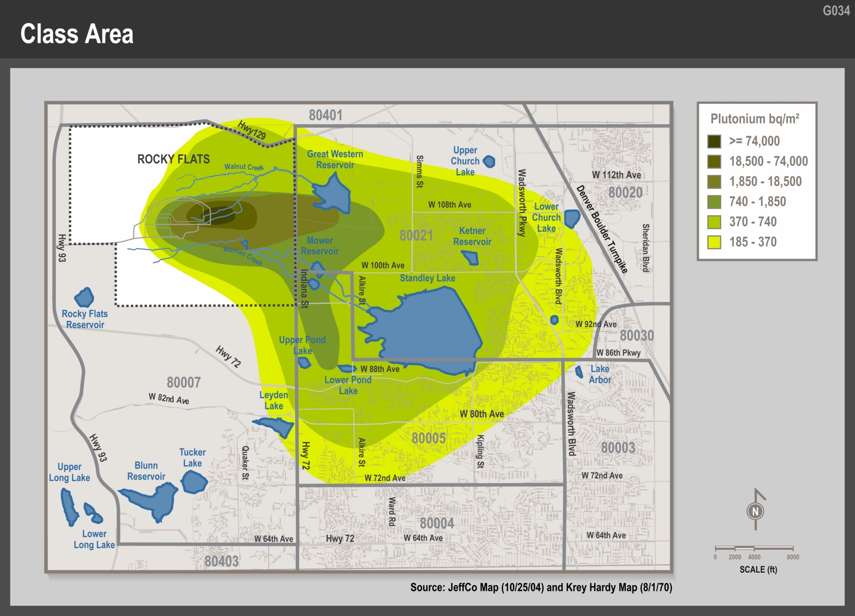This screenshot has height=616, width=855.
Task: Click the Standley Lake label
Action: 427,278
